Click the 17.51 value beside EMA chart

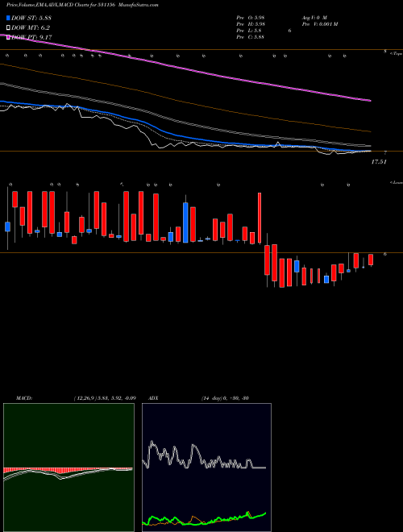pos(379,162)
